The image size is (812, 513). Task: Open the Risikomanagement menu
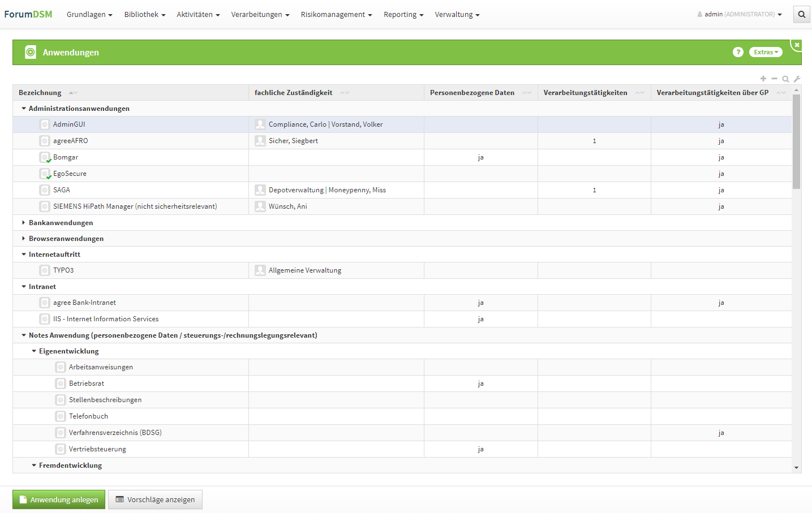click(336, 15)
